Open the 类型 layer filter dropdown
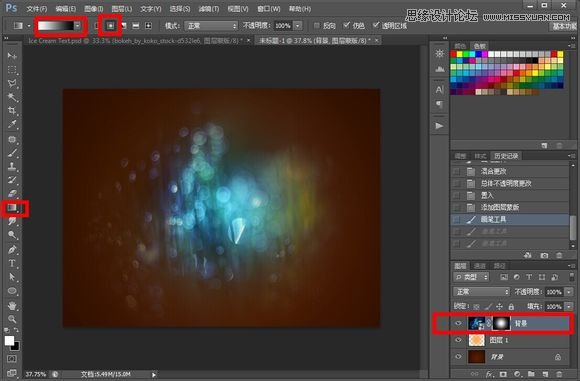580x381 pixels. (x=471, y=277)
